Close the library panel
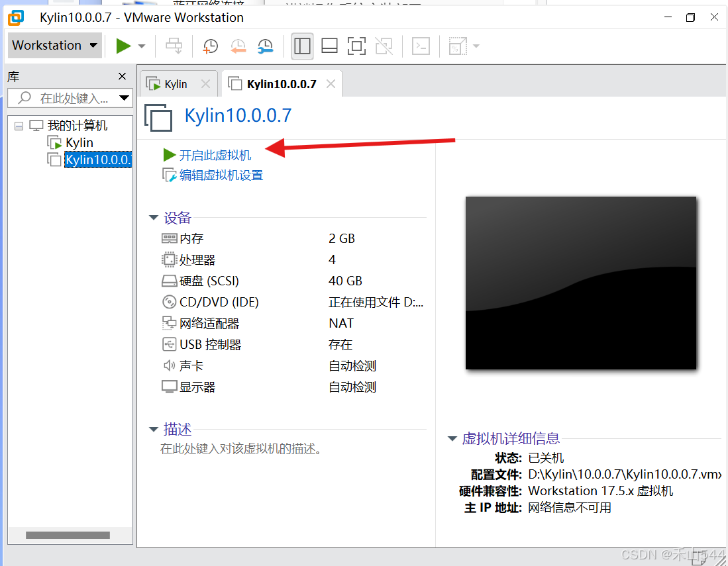Viewport: 728px width, 566px height. (x=122, y=76)
